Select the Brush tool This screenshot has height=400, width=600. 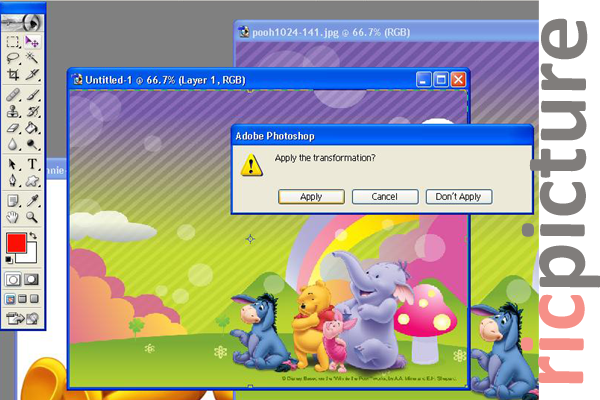coord(32,95)
